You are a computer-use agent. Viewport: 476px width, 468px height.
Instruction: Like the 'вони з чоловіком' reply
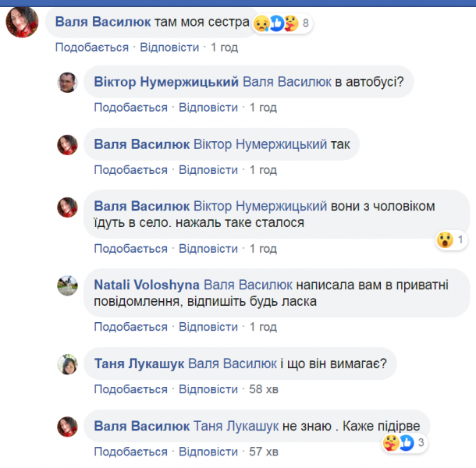pos(131,249)
